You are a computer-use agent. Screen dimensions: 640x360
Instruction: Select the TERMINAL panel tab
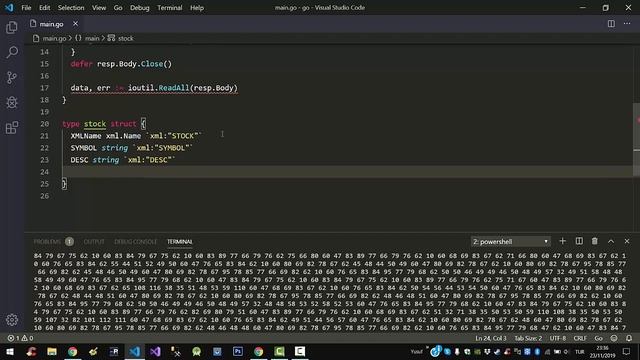click(180, 242)
